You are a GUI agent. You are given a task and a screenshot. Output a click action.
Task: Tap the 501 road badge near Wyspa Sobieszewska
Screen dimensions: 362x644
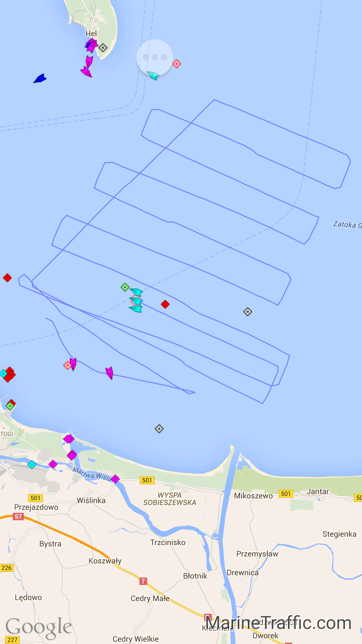pos(147,480)
